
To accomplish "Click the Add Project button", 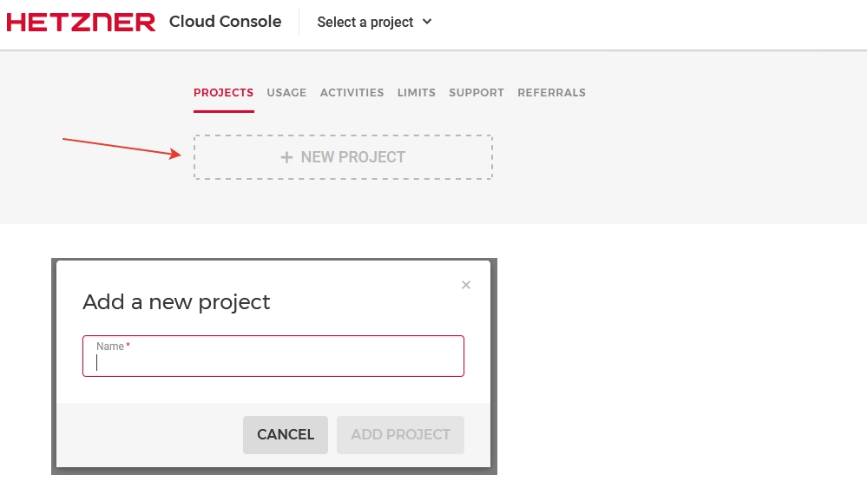I will (x=400, y=434).
